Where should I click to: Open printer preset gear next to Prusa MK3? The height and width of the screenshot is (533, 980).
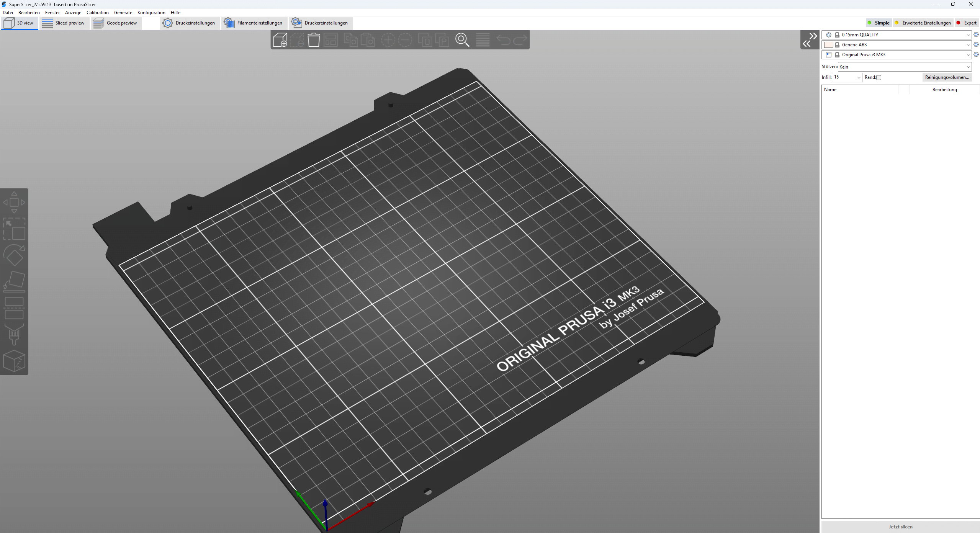coord(976,55)
